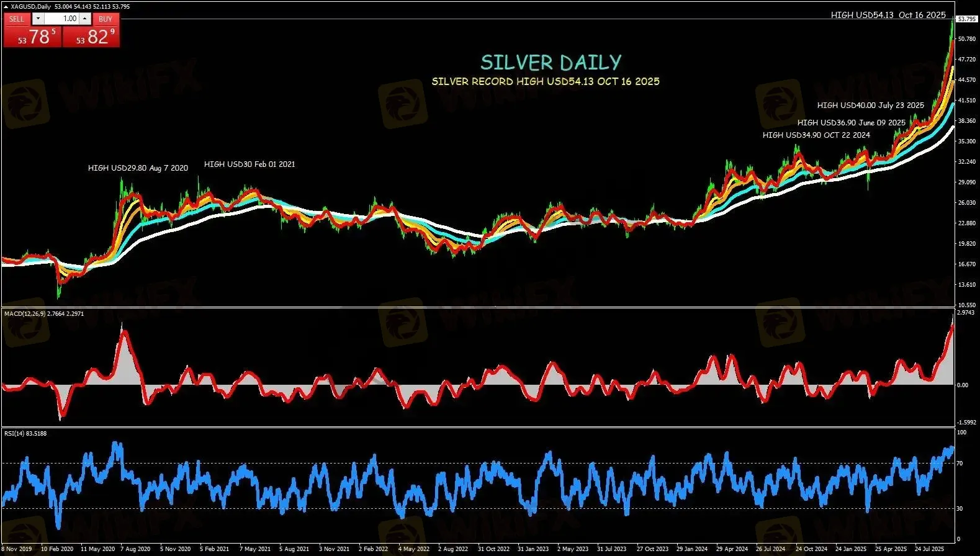Image resolution: width=980 pixels, height=556 pixels.
Task: Decrease trade volume with the down arrow
Action: pos(38,19)
